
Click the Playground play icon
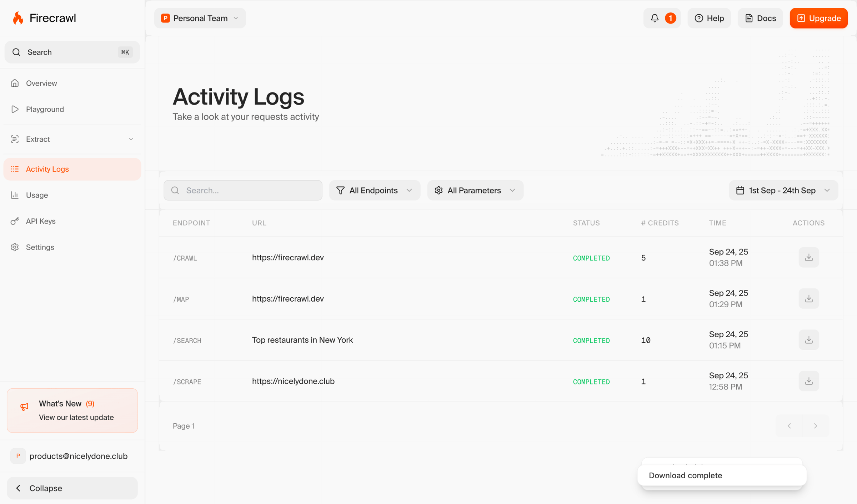(15, 109)
